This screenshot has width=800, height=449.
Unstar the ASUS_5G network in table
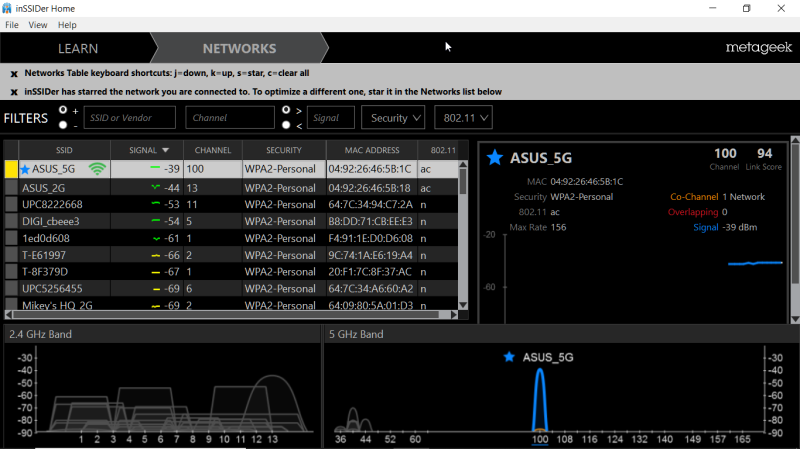(x=25, y=169)
